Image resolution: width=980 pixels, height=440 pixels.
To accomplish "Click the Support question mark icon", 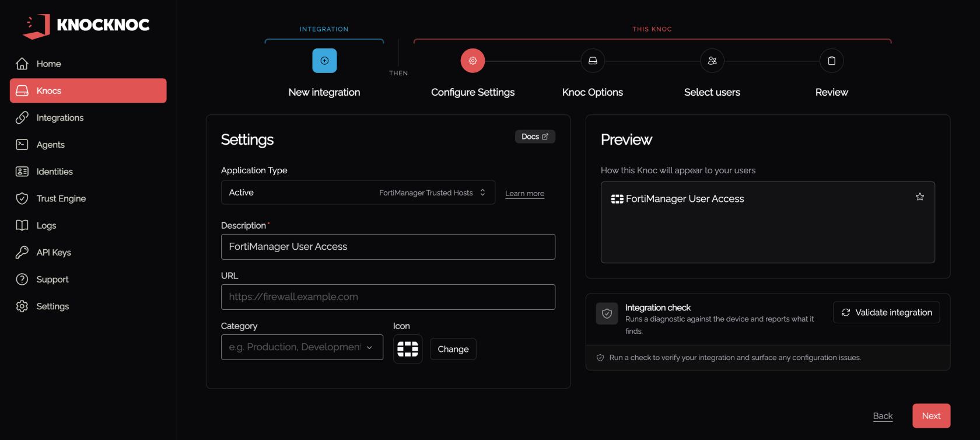I will tap(22, 280).
